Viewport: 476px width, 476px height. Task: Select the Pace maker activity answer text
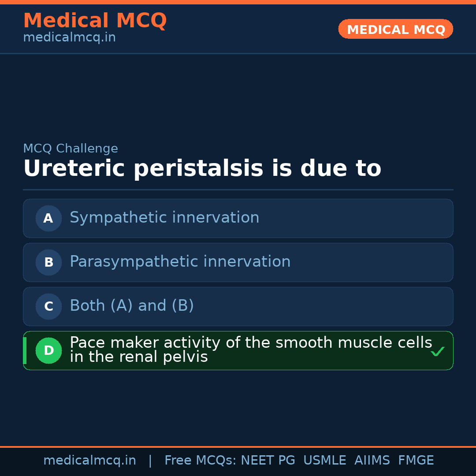coord(250,350)
